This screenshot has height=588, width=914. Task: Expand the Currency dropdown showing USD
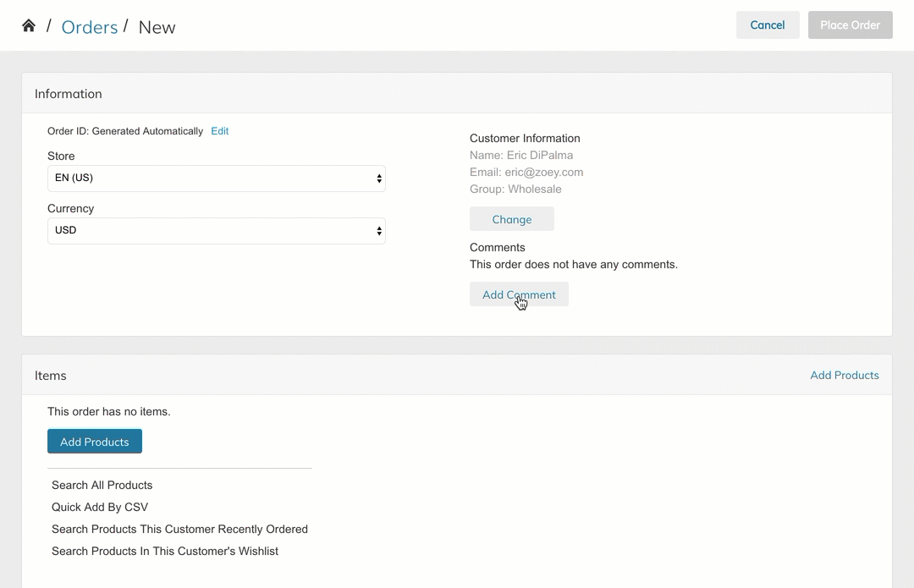[216, 231]
